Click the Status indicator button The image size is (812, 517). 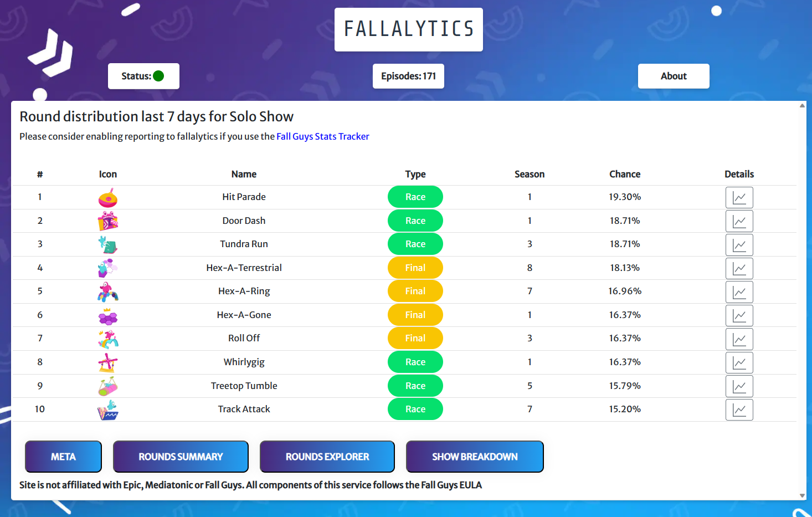tap(143, 76)
